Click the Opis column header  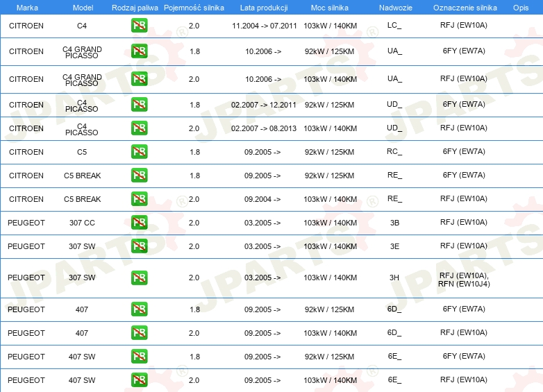pyautogui.click(x=521, y=8)
